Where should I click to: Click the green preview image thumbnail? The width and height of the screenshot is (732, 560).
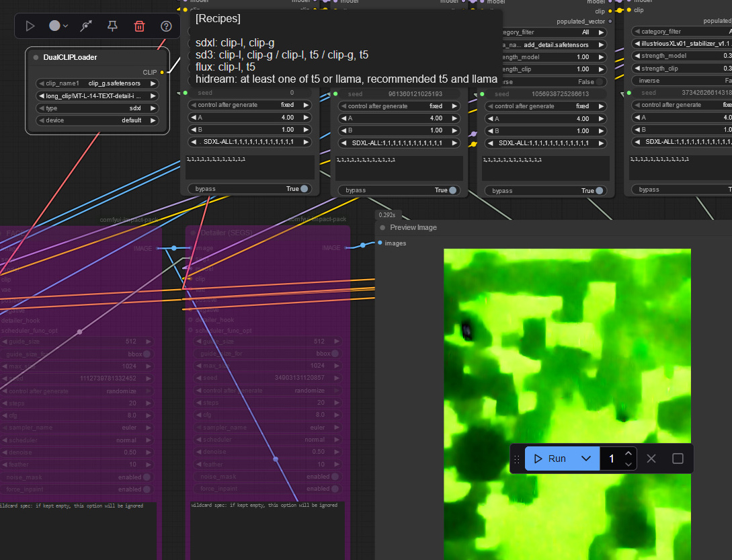[567, 405]
